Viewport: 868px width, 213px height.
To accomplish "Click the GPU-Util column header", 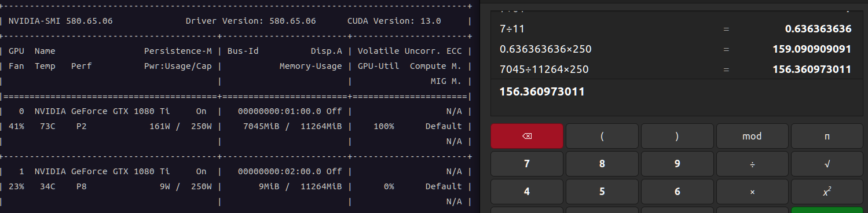I will (x=379, y=66).
